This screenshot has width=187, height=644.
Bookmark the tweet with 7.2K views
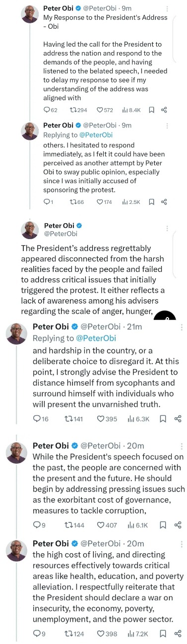pos(162,634)
